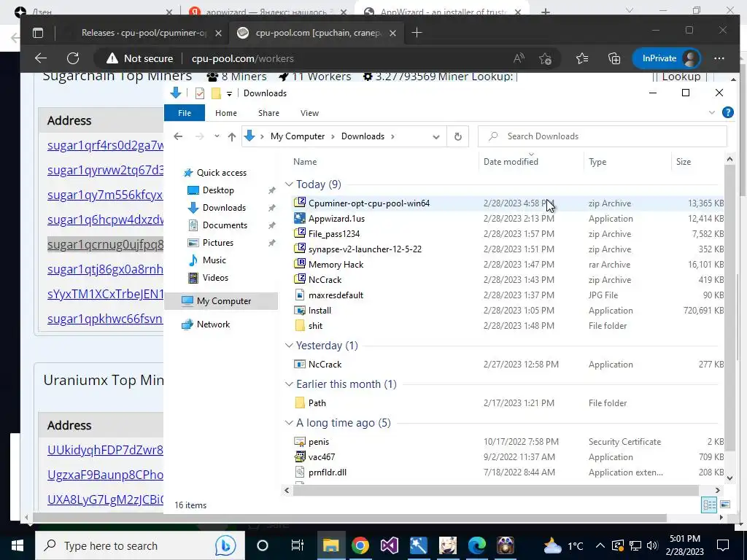
Task: Open the address bar history dropdown
Action: pos(436,136)
